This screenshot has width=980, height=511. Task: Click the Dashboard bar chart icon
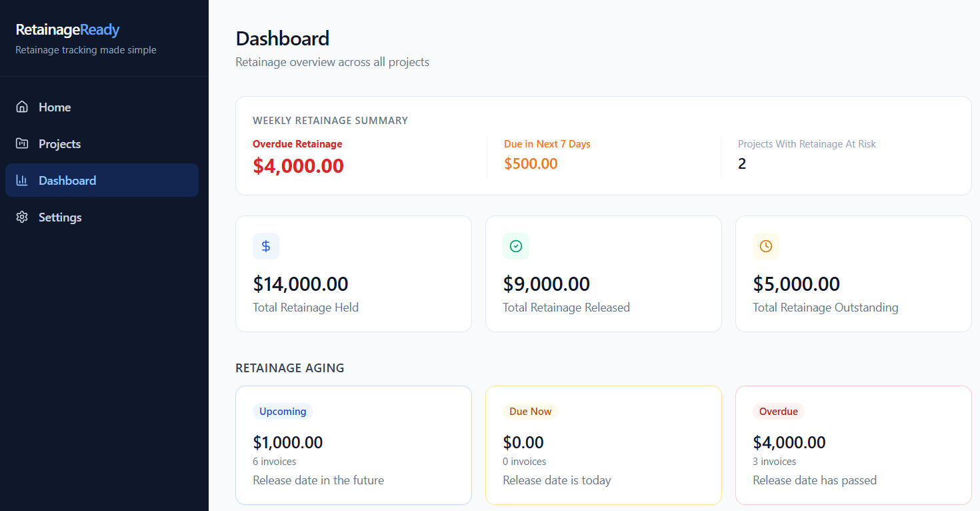pos(22,180)
